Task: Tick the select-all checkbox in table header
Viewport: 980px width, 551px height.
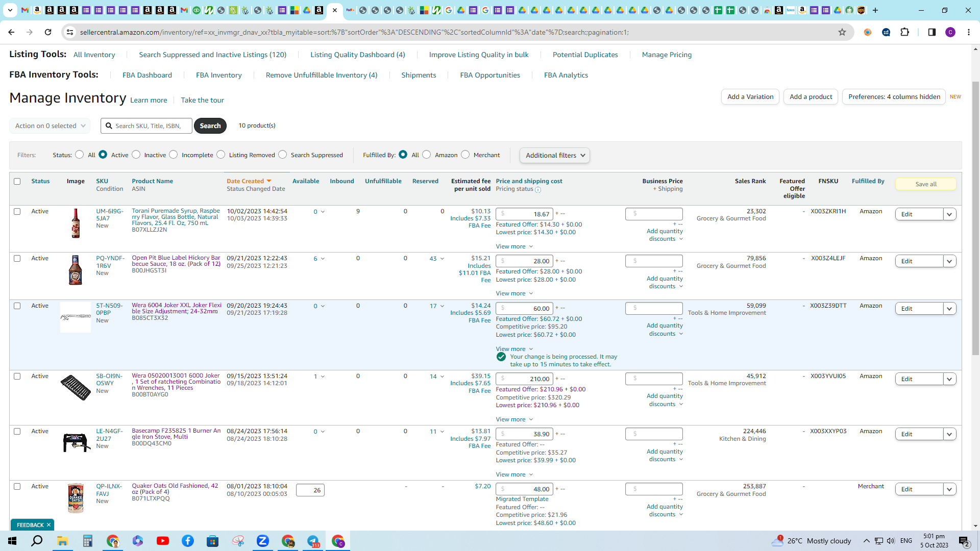Action: click(17, 181)
